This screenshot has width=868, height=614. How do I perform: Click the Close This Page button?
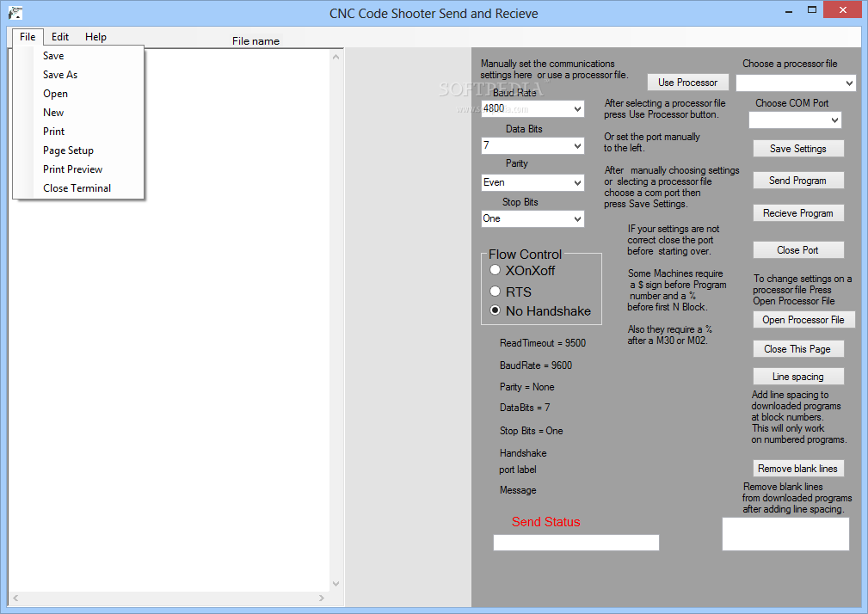[797, 349]
